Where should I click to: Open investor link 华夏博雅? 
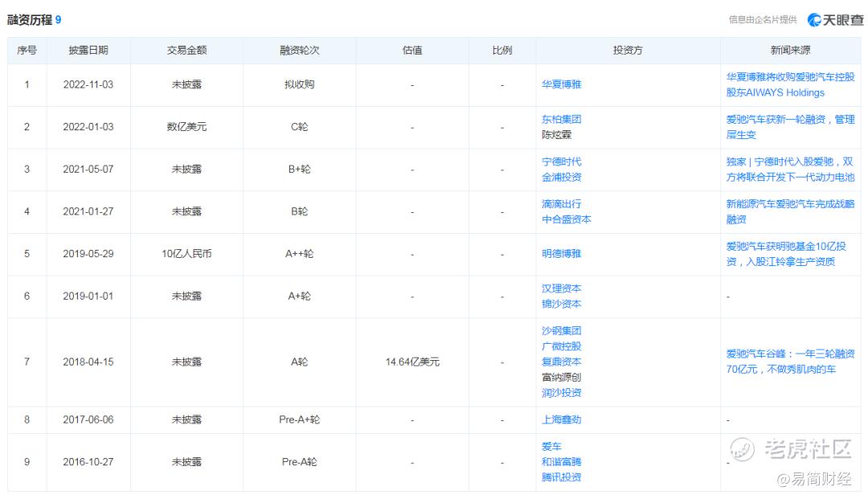point(561,84)
